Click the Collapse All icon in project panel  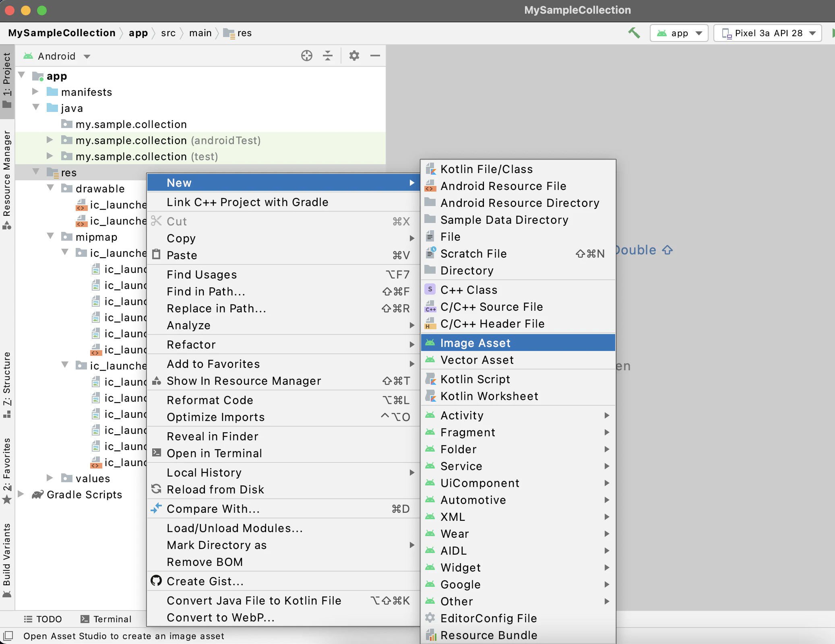pyautogui.click(x=328, y=56)
